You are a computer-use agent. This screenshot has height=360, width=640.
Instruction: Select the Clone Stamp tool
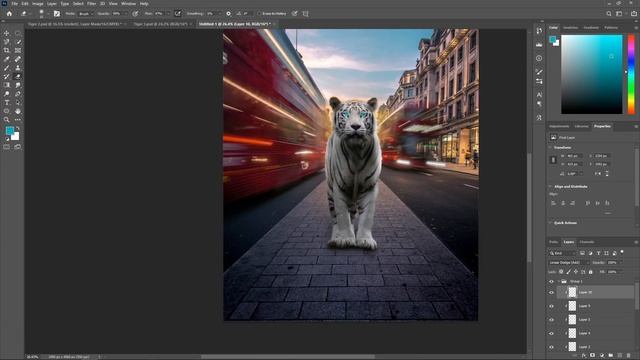point(18,68)
